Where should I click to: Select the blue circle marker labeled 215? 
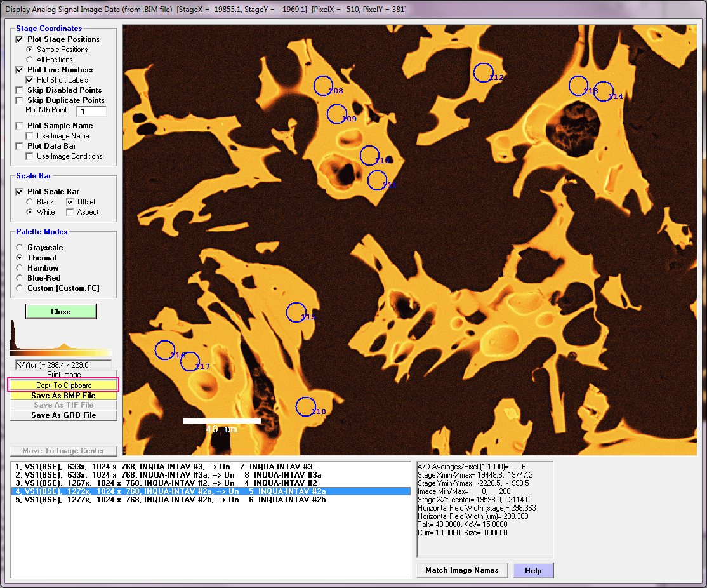(296, 312)
